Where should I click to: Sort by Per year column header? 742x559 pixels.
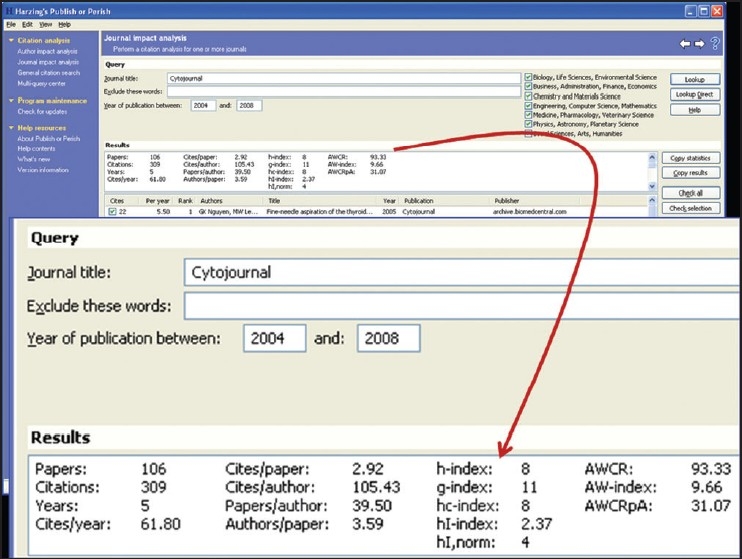pos(157,201)
